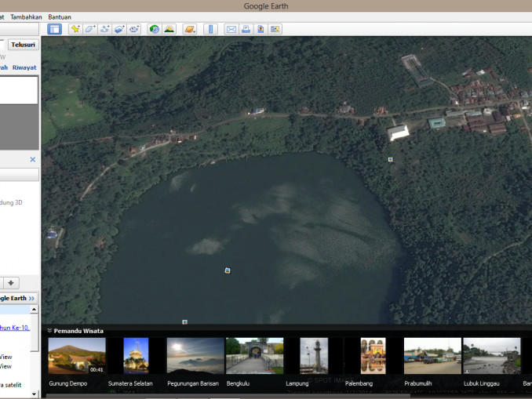Select the Add Path tool
532x399 pixels.
coord(104,29)
